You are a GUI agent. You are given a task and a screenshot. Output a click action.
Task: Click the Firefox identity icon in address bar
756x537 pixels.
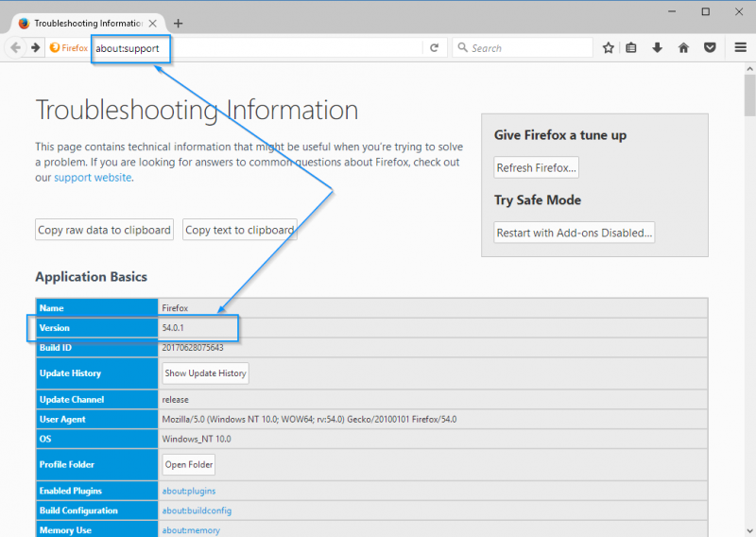coord(69,48)
